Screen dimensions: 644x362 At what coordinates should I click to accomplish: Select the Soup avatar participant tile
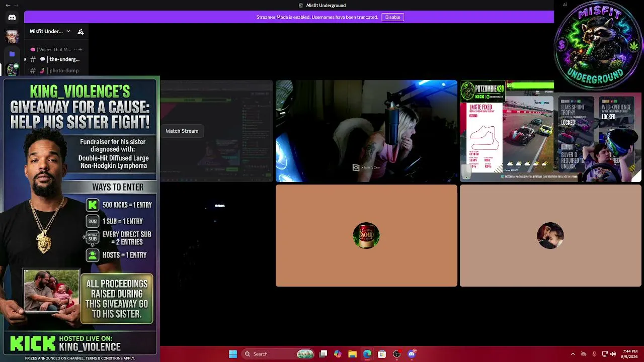(x=366, y=236)
